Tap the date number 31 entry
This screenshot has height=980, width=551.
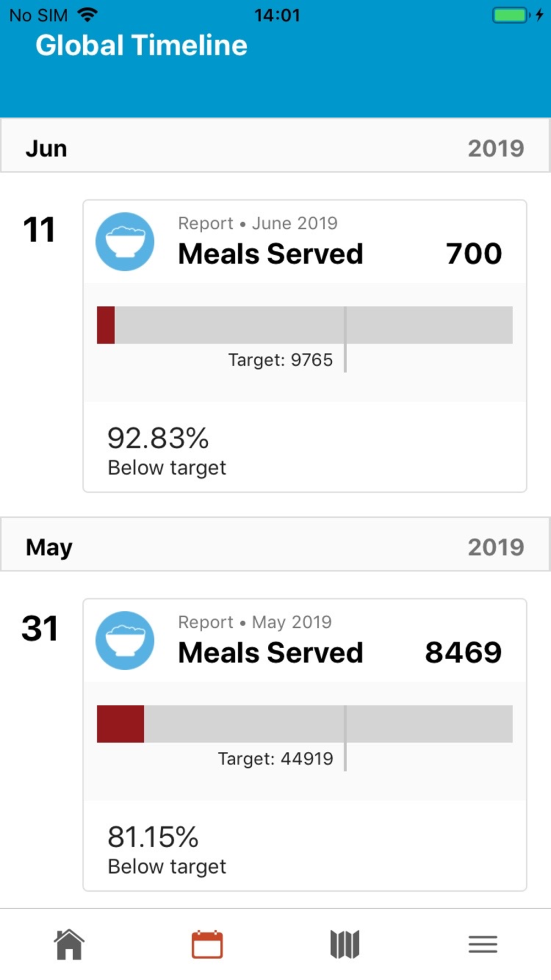click(40, 628)
